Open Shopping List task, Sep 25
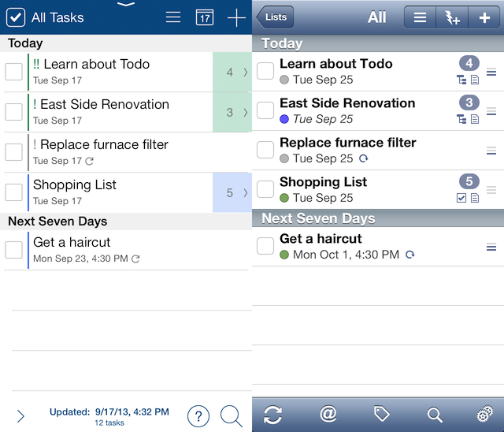Viewport: 504px width, 432px height. point(378,190)
